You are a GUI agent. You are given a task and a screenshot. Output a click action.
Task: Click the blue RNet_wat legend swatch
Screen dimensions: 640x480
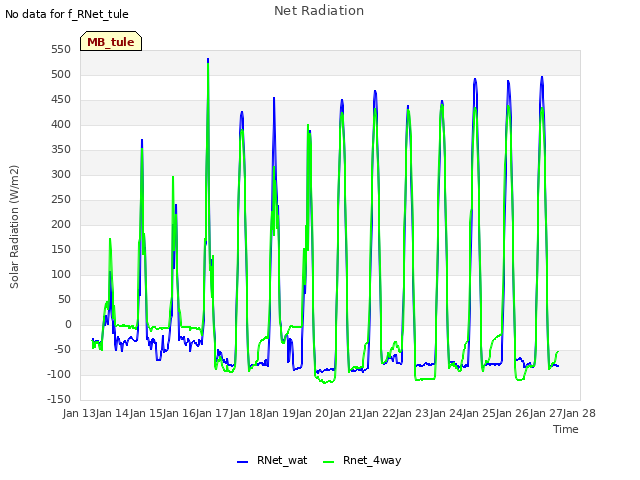pyautogui.click(x=242, y=462)
